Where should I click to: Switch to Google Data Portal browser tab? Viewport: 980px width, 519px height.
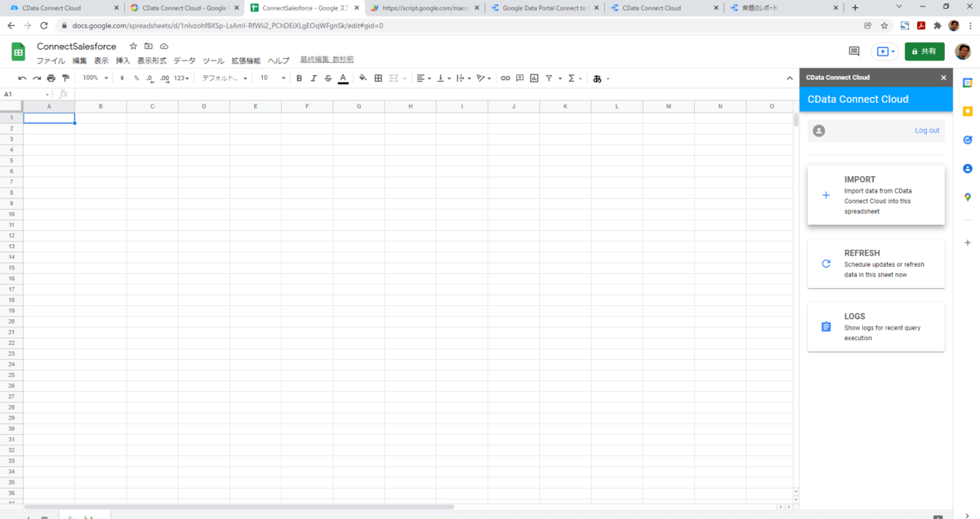coord(543,7)
